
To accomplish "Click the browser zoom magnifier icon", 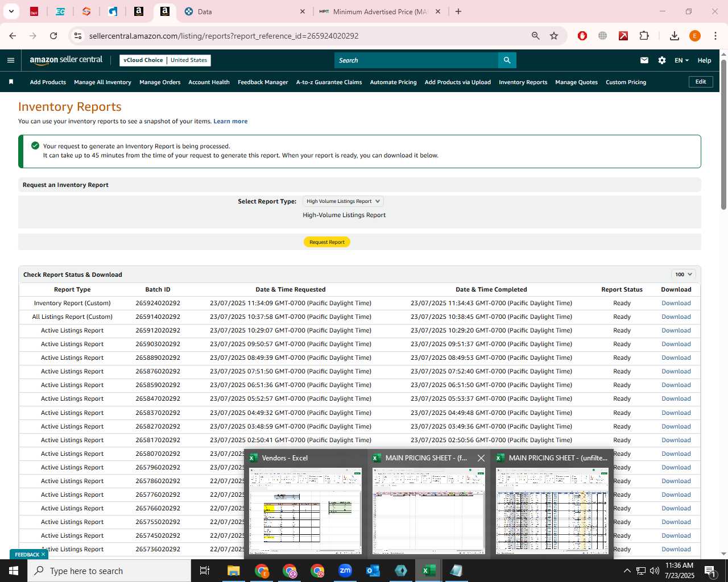I will pos(535,36).
